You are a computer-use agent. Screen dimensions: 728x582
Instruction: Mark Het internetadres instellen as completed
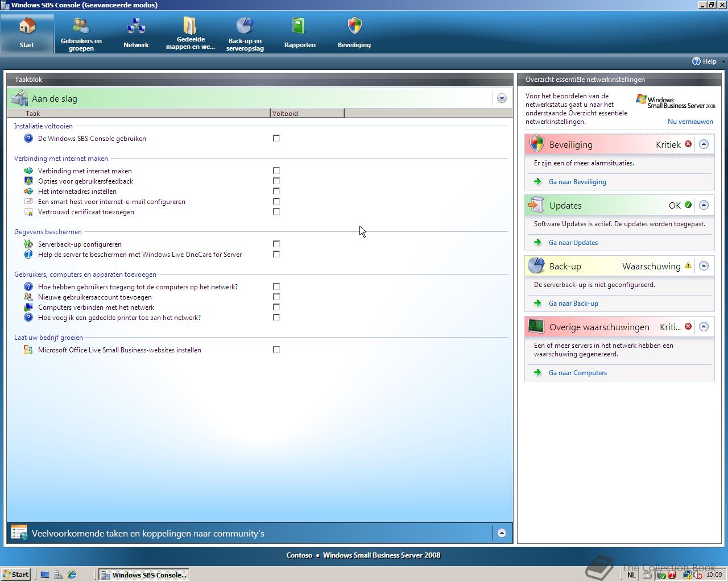click(x=276, y=191)
